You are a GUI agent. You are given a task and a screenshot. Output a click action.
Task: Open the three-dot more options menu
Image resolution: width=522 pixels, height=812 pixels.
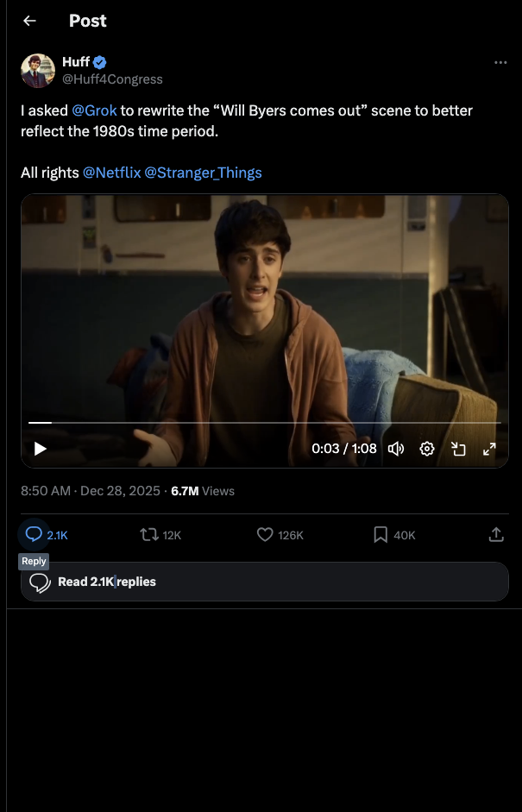pyautogui.click(x=500, y=63)
